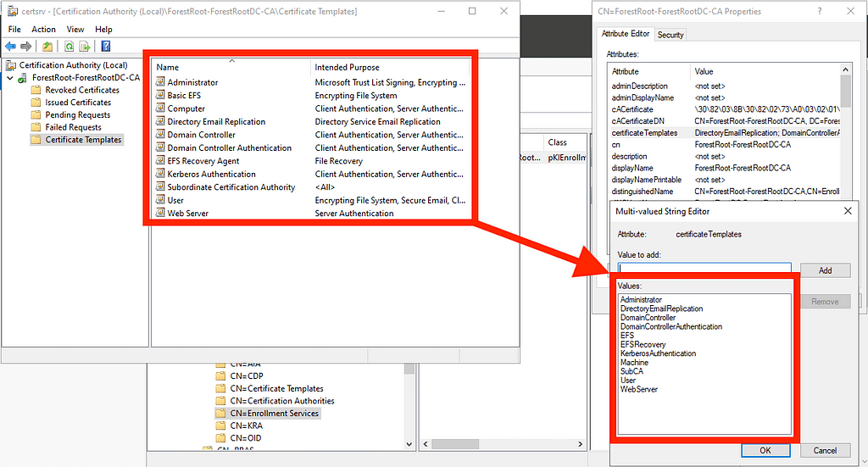Select Issued Certificates folder in tree
Image resolution: width=868 pixels, height=467 pixels.
click(78, 103)
